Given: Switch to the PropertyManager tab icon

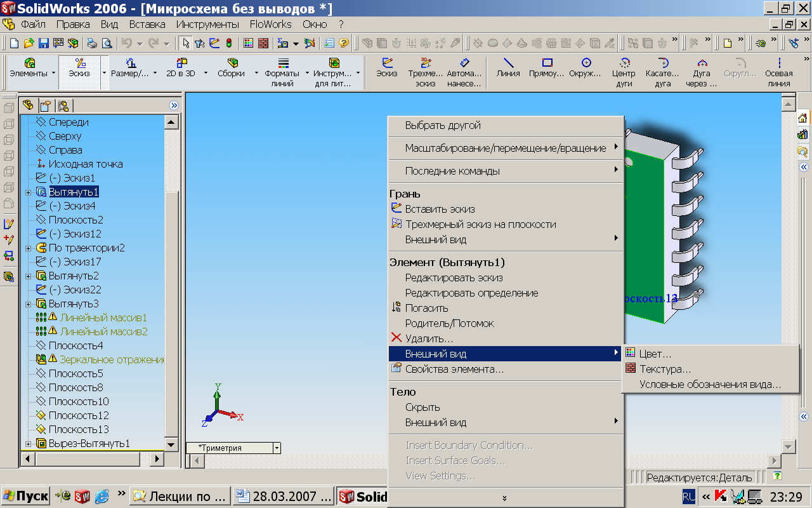Looking at the screenshot, I should coord(46,105).
